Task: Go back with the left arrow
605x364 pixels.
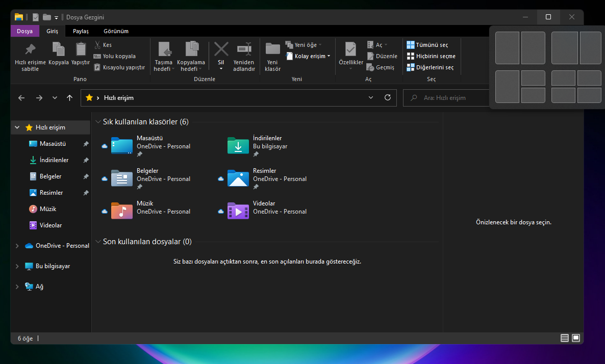Action: click(x=21, y=98)
